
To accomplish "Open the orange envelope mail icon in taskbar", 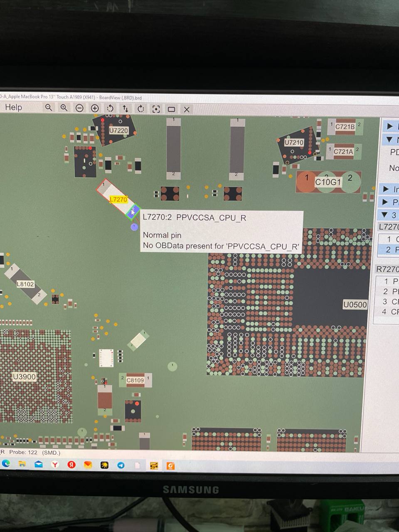I will point(88,465).
